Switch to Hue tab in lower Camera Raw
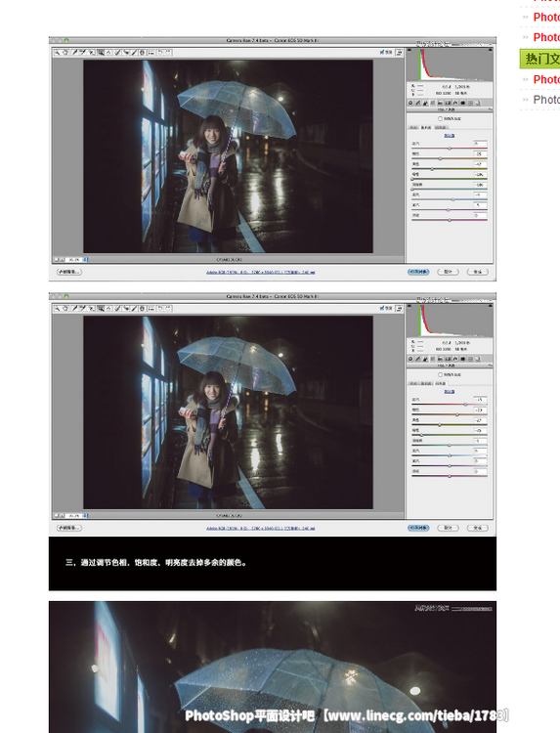Viewport: 560px width, 733px height. (413, 384)
